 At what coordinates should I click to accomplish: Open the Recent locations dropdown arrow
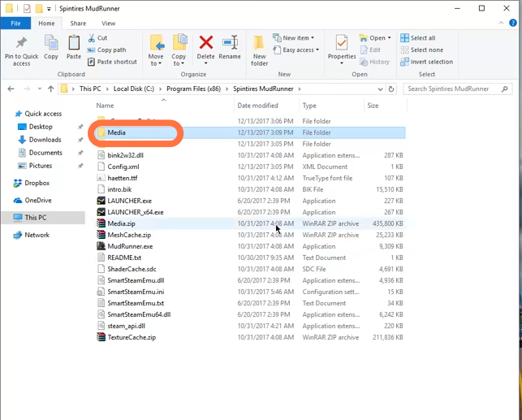(x=40, y=89)
